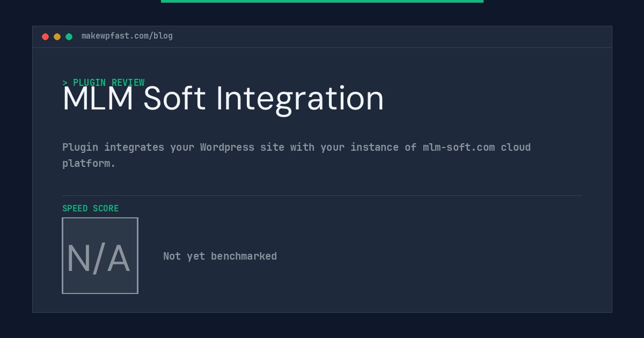
Task: Click the red window dot
Action: [x=45, y=36]
